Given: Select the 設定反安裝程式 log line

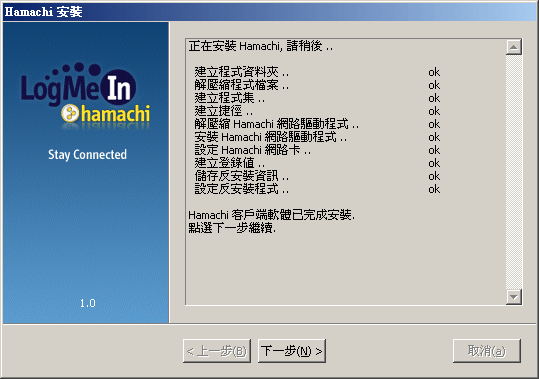Looking at the screenshot, I should pos(242,189).
